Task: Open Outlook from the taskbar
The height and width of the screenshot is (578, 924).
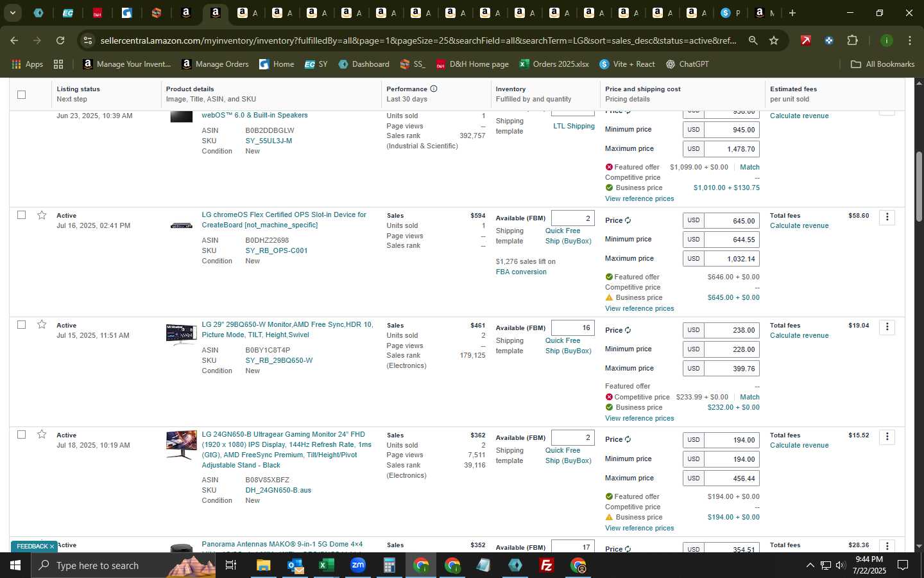Action: click(x=295, y=565)
